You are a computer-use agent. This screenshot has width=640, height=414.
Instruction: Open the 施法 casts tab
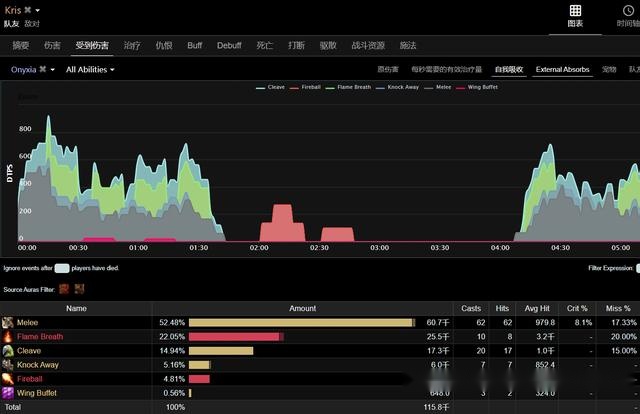click(408, 45)
